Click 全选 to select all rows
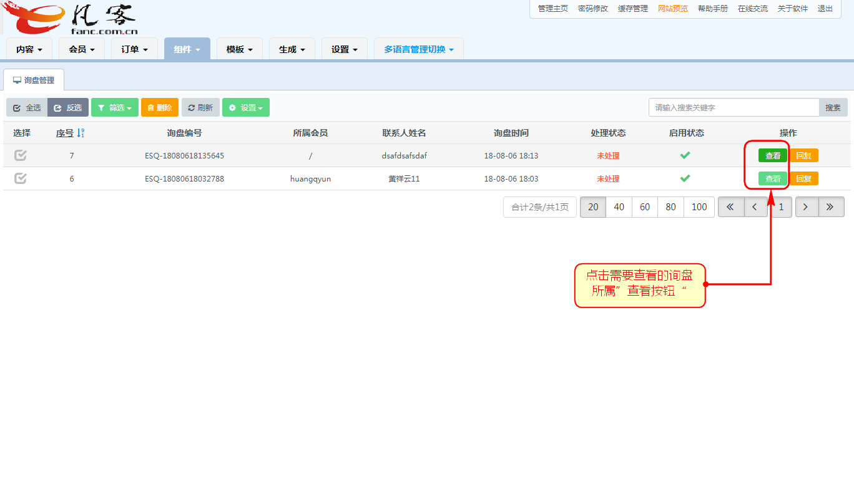This screenshot has height=504, width=854. [27, 107]
